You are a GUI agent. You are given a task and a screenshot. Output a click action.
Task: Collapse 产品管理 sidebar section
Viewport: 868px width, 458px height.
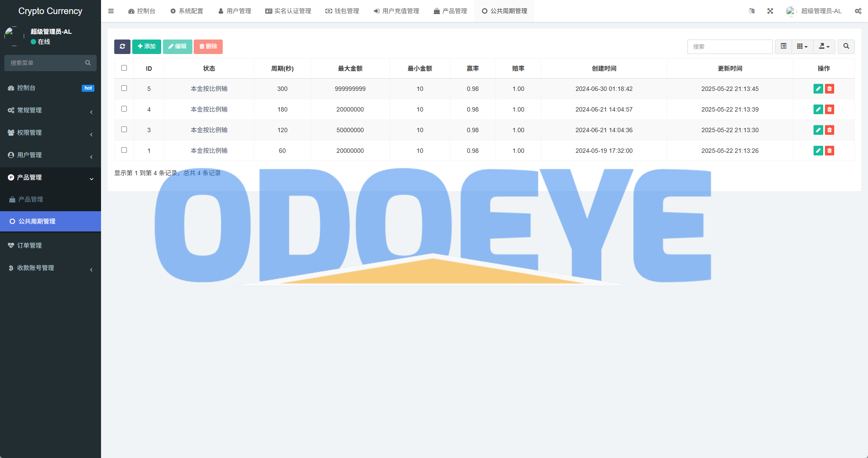click(51, 177)
